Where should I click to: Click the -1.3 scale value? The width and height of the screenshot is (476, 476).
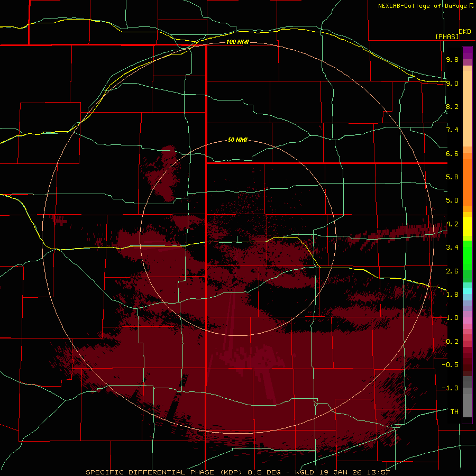click(450, 388)
